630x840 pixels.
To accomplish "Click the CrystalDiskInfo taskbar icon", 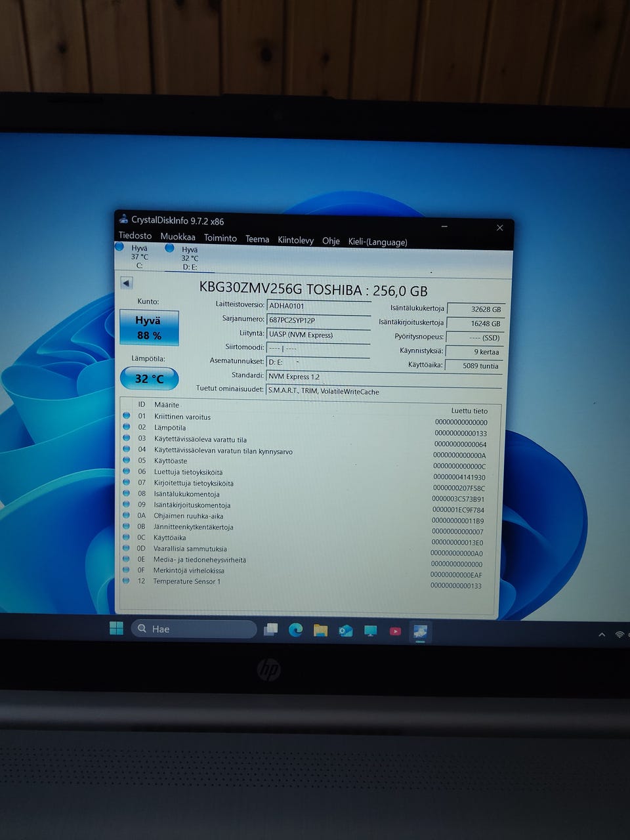I will [x=420, y=632].
